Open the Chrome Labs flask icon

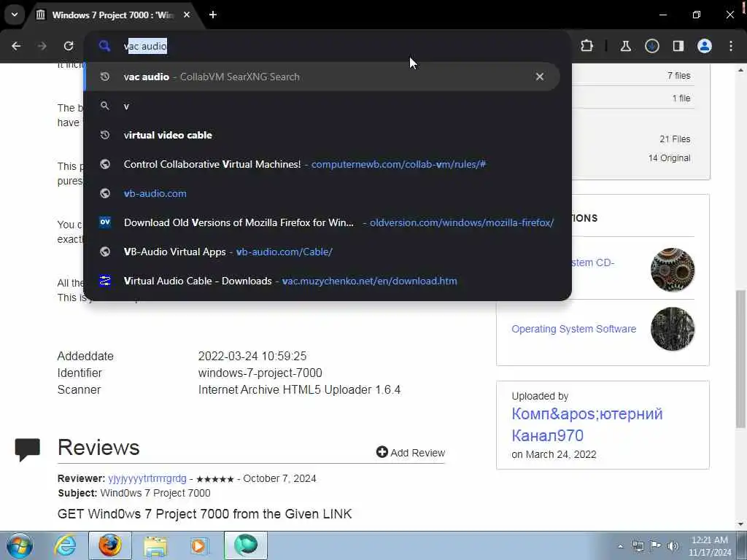coord(625,46)
